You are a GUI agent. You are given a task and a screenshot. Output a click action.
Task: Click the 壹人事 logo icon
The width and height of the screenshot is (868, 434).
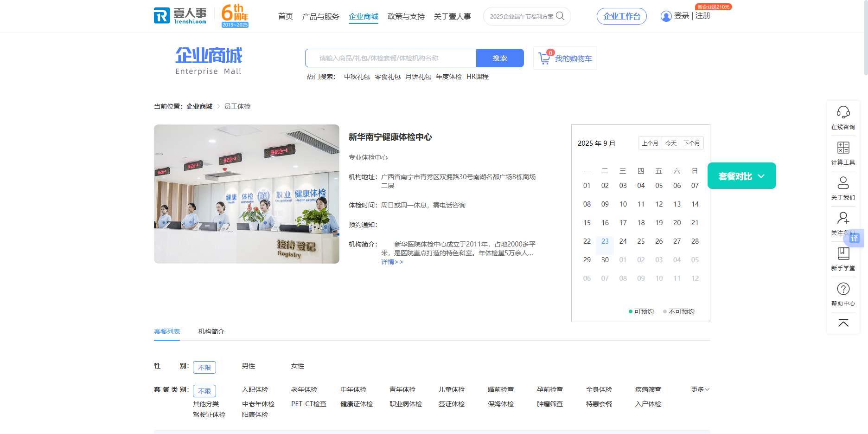[180, 16]
